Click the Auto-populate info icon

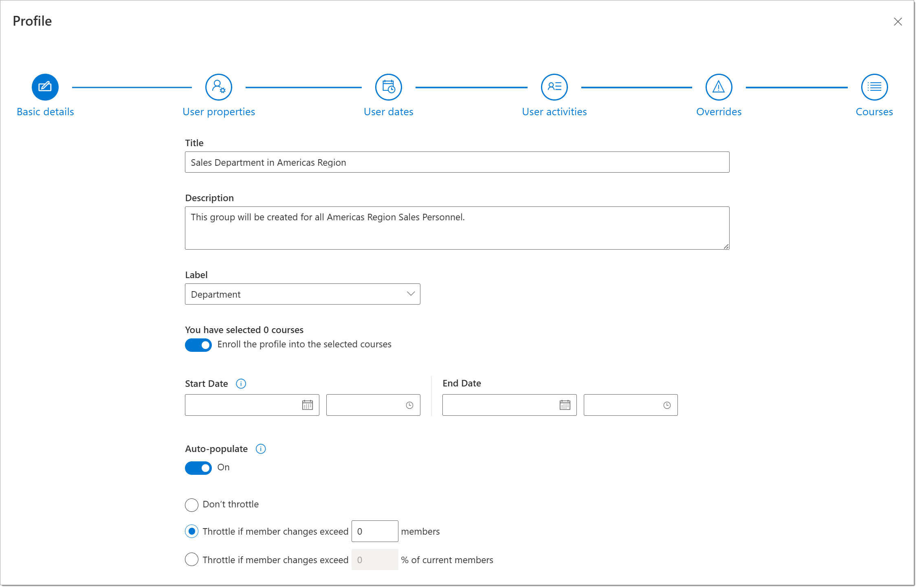260,449
